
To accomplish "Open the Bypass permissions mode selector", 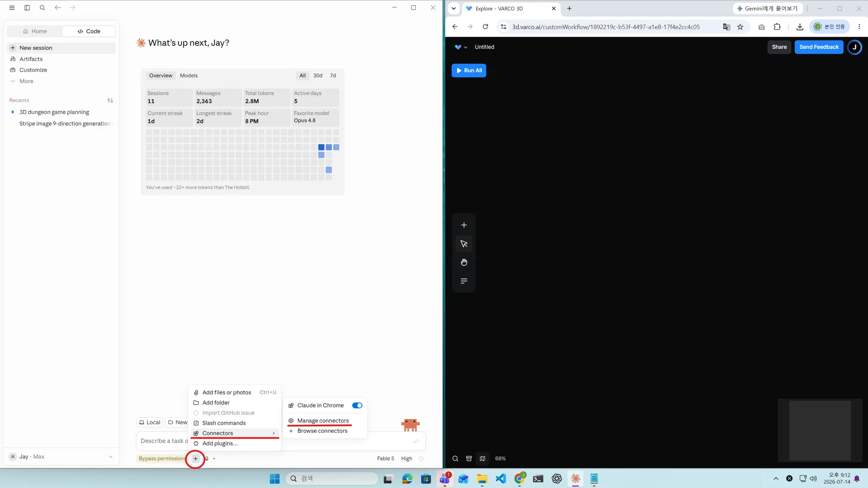I will coord(162,459).
